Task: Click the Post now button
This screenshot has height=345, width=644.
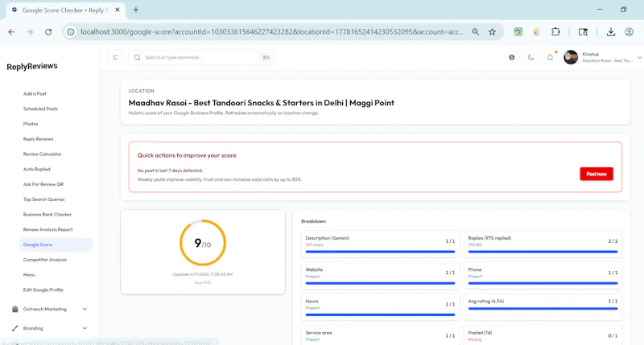Action: click(597, 174)
